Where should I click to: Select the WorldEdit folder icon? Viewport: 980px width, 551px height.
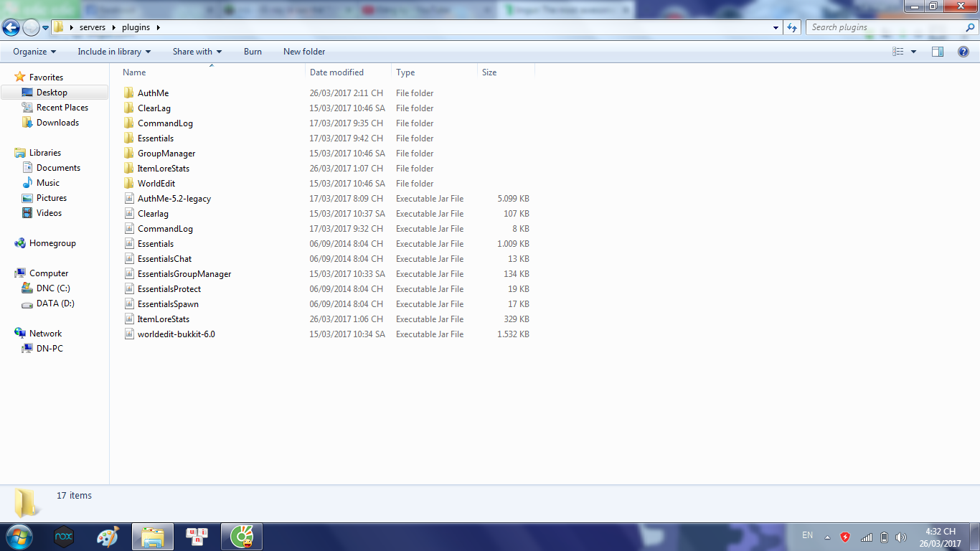(x=129, y=184)
